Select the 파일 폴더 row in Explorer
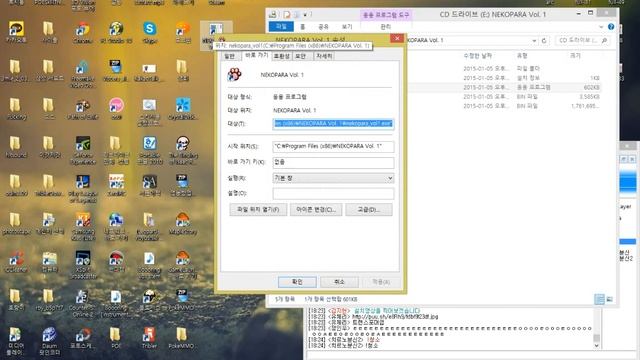This screenshot has width=640, height=360. coord(504,69)
